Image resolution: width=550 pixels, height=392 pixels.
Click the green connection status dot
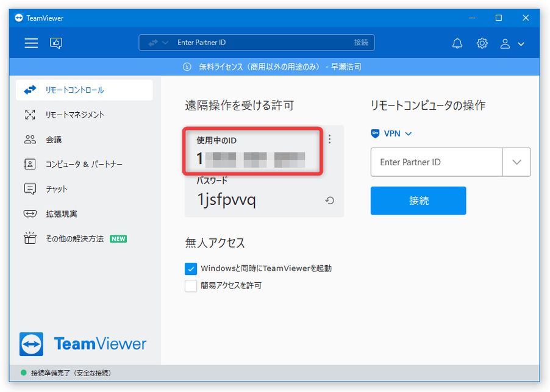tap(24, 372)
